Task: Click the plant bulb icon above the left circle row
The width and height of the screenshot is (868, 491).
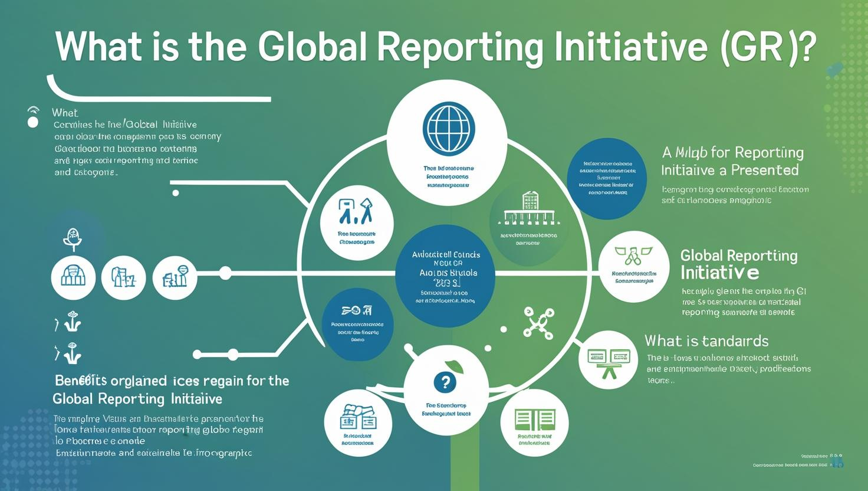Action: tap(73, 239)
